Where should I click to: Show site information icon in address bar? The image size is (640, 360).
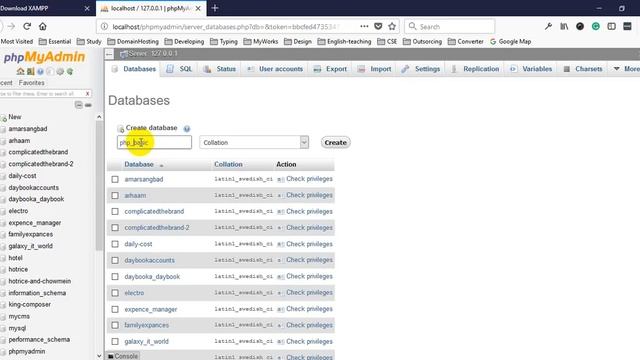[x=104, y=27]
